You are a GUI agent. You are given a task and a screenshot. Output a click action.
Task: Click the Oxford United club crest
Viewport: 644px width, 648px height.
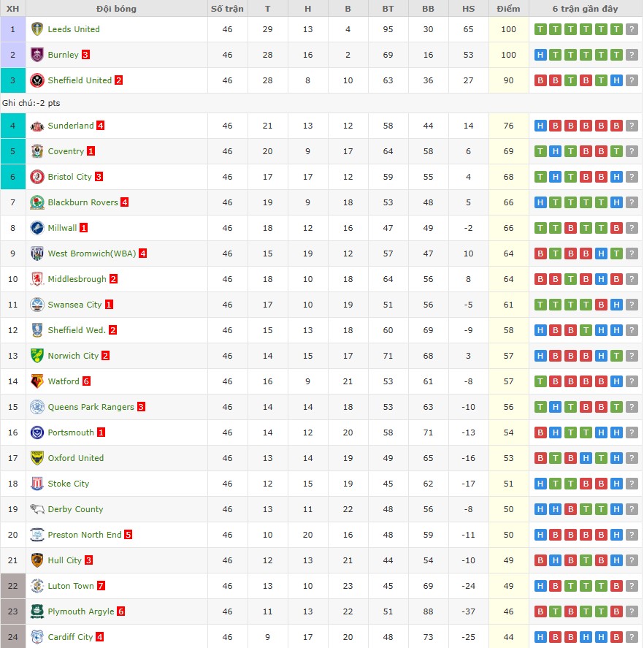pos(37,458)
